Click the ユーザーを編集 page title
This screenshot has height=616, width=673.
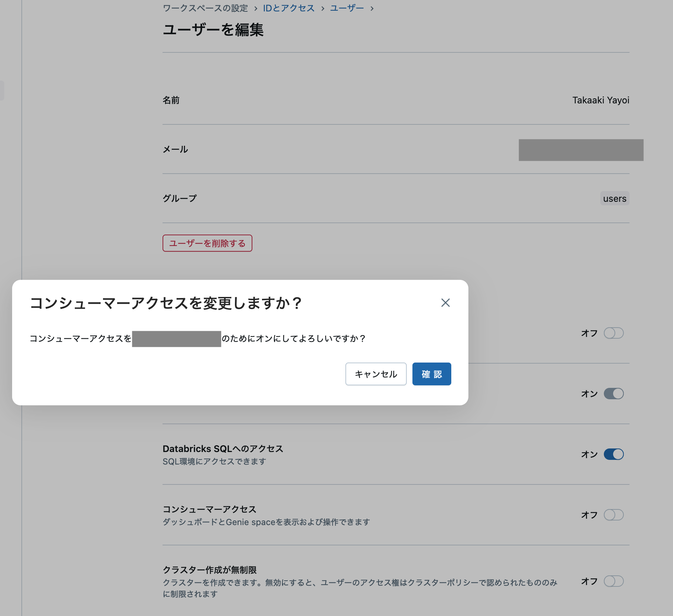pos(214,30)
